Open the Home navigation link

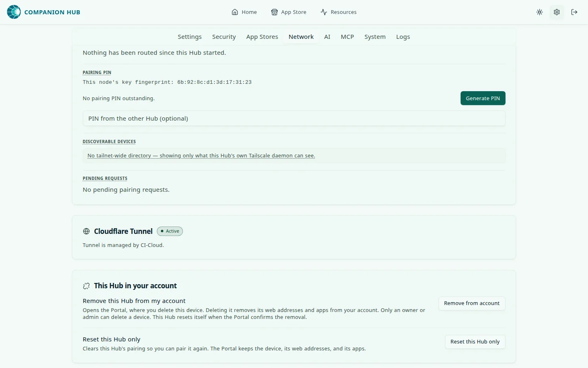click(244, 12)
